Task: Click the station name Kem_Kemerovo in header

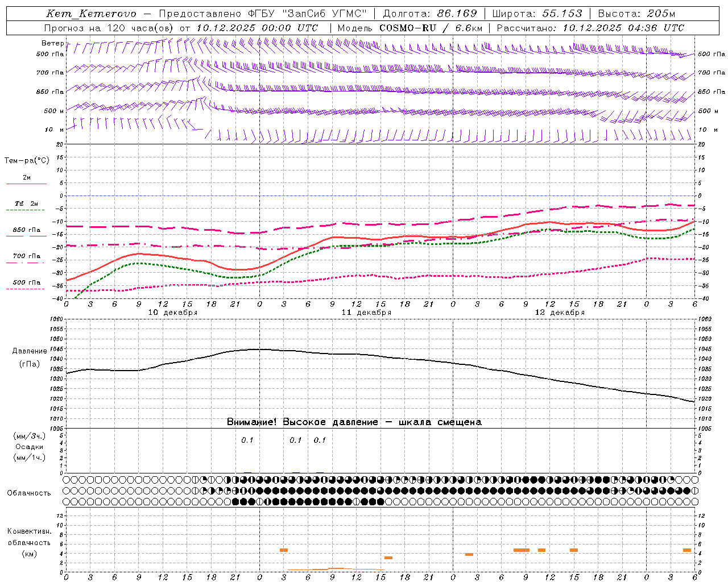Action: (91, 14)
